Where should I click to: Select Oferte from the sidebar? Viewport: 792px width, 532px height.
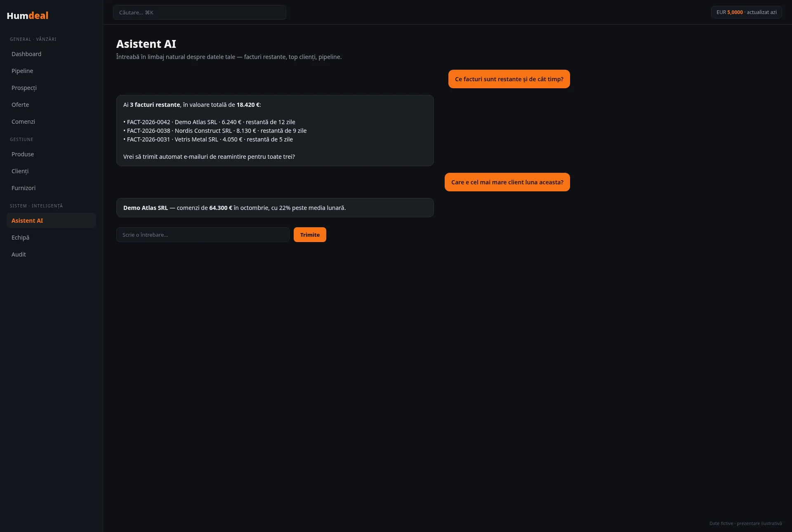pos(51,105)
